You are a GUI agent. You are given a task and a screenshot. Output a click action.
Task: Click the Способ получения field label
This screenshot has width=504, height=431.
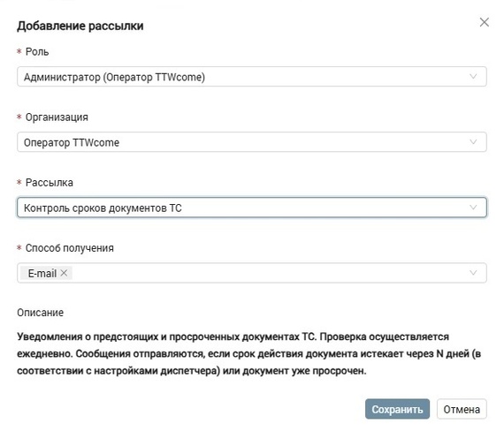70,248
